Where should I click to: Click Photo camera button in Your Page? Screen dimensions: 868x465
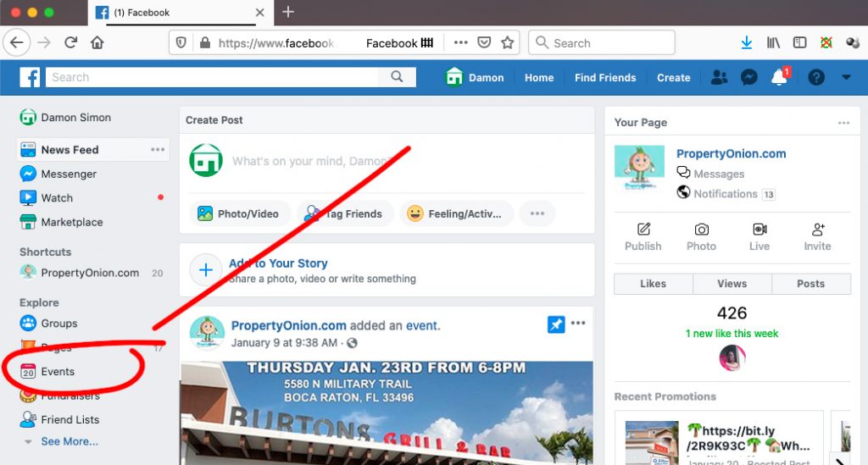701,236
